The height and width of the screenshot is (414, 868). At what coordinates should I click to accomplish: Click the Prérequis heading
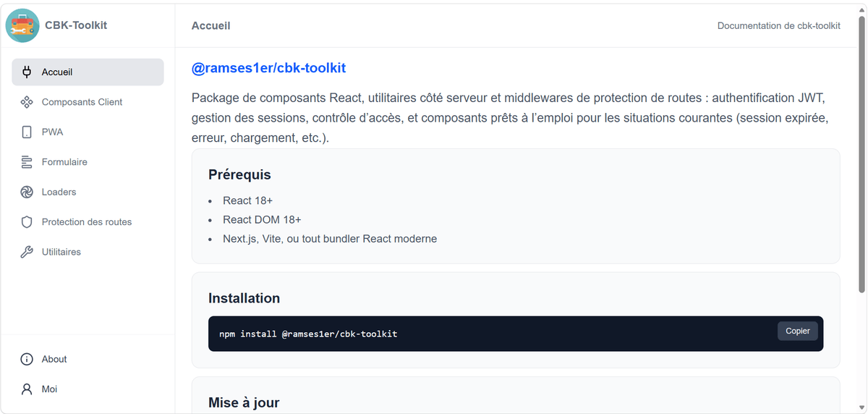click(239, 174)
